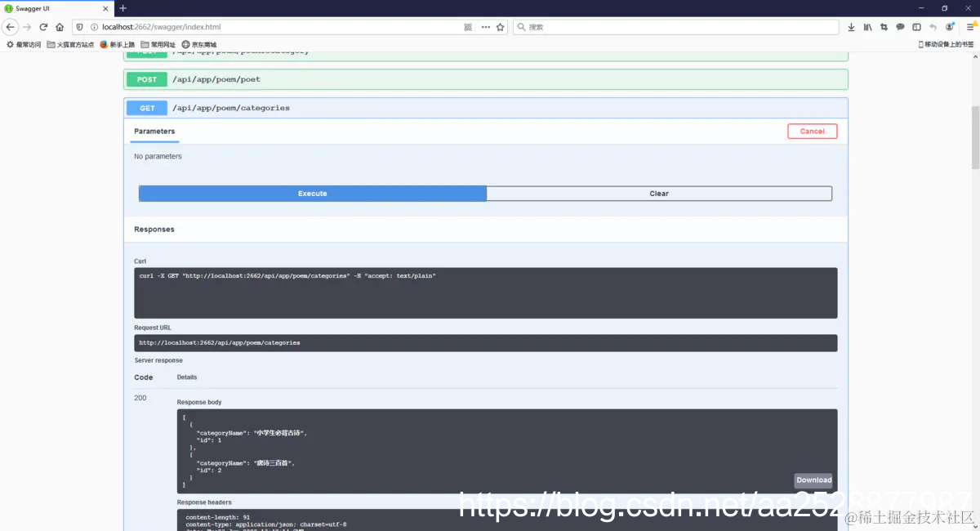Click the No parameters text
Viewport: 980px width, 531px height.
158,156
